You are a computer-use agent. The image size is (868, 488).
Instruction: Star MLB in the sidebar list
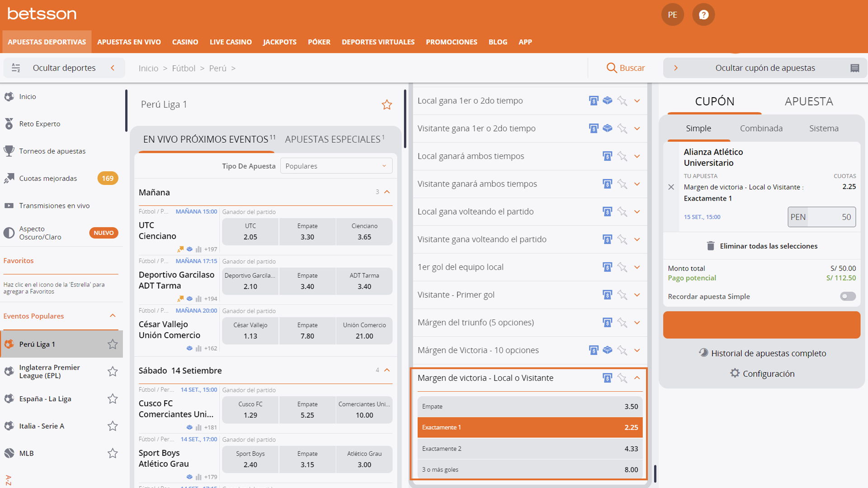[x=113, y=453]
